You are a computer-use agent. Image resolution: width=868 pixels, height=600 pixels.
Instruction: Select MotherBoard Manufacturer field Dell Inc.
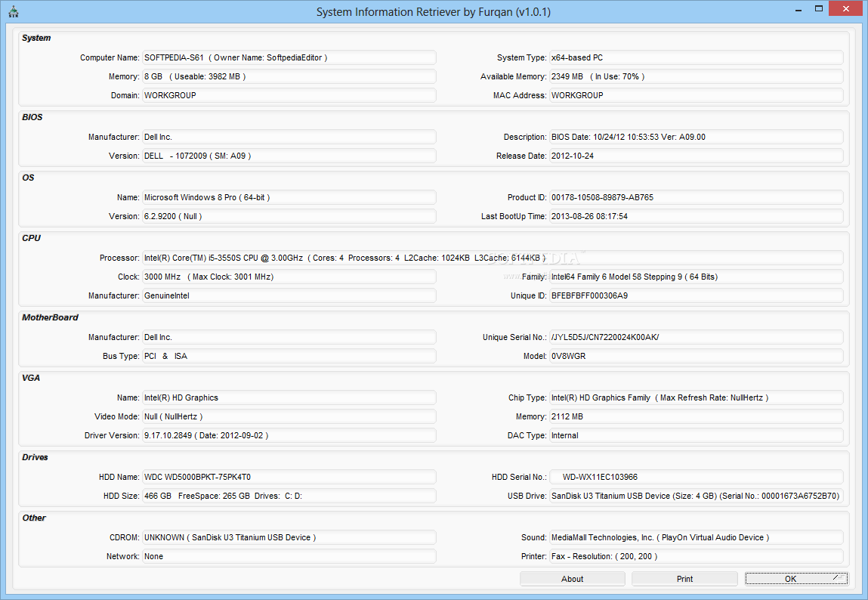tap(289, 337)
